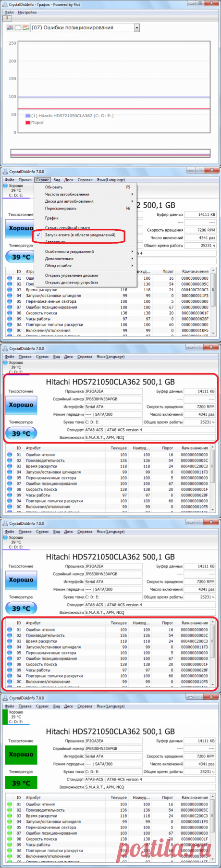The width and height of the screenshot is (221, 868).
Task: Toggle Запуск агента (в области уведомлений)
Action: point(80,235)
